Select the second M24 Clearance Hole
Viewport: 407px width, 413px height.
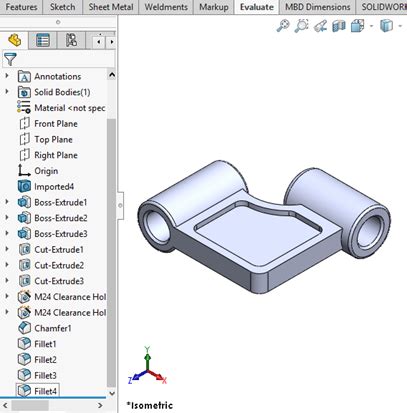pyautogui.click(x=70, y=313)
